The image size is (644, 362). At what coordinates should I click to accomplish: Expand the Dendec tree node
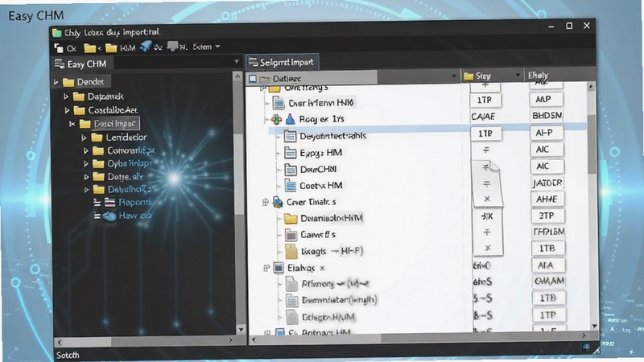tap(56, 82)
